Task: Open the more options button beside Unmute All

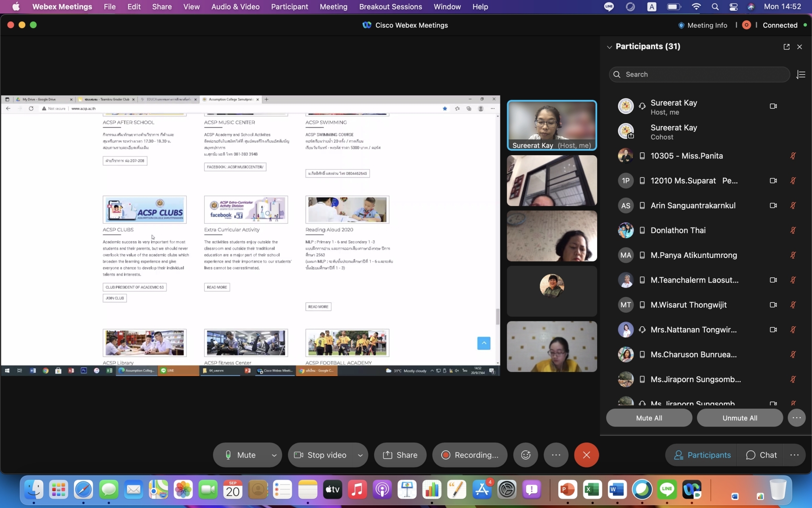Action: pos(796,418)
